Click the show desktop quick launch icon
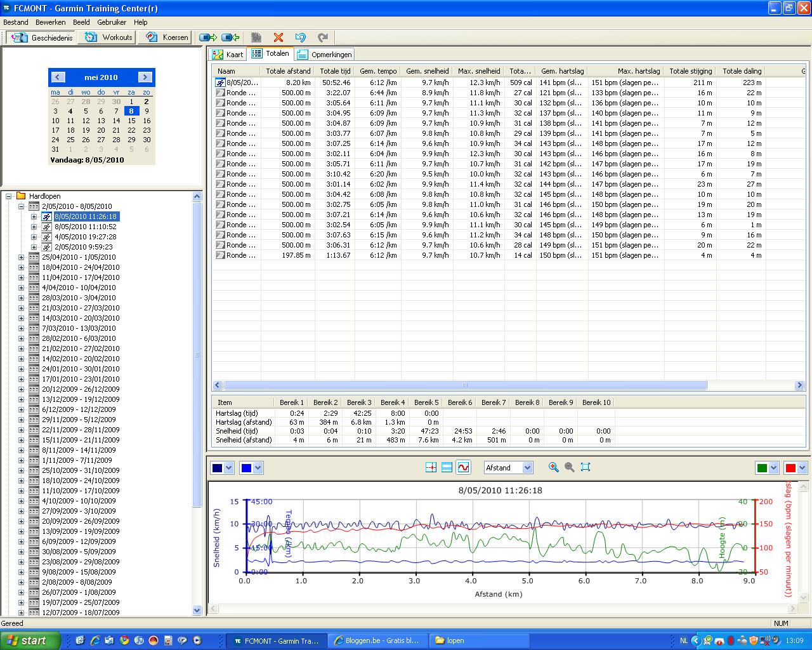Viewport: 812px width, 650px height. point(80,640)
